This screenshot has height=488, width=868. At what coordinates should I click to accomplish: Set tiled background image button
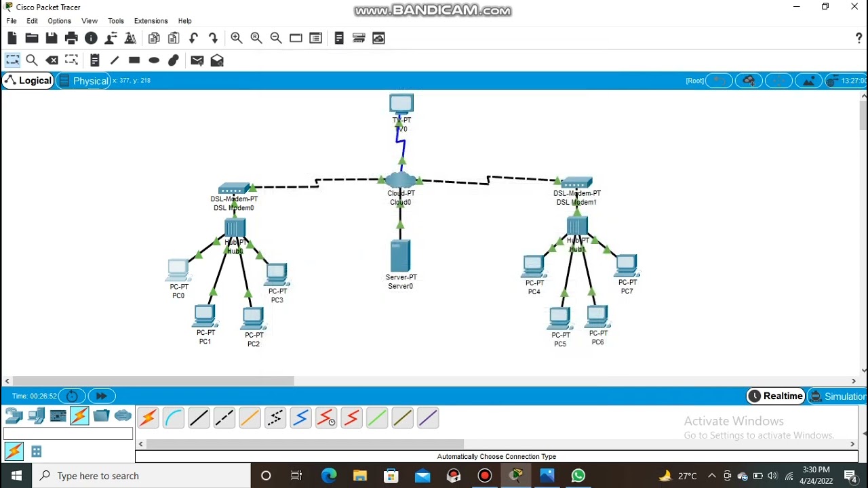click(808, 81)
